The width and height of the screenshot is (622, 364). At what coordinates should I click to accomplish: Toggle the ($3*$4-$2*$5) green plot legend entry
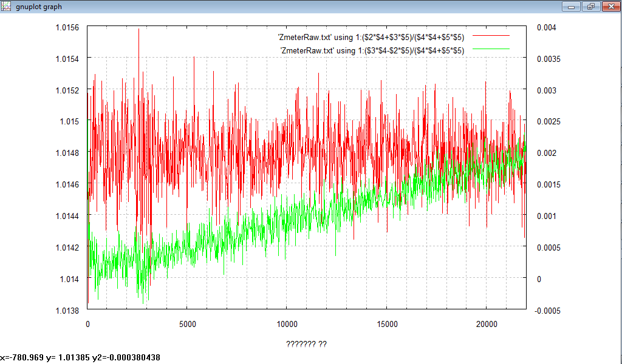[x=371, y=50]
